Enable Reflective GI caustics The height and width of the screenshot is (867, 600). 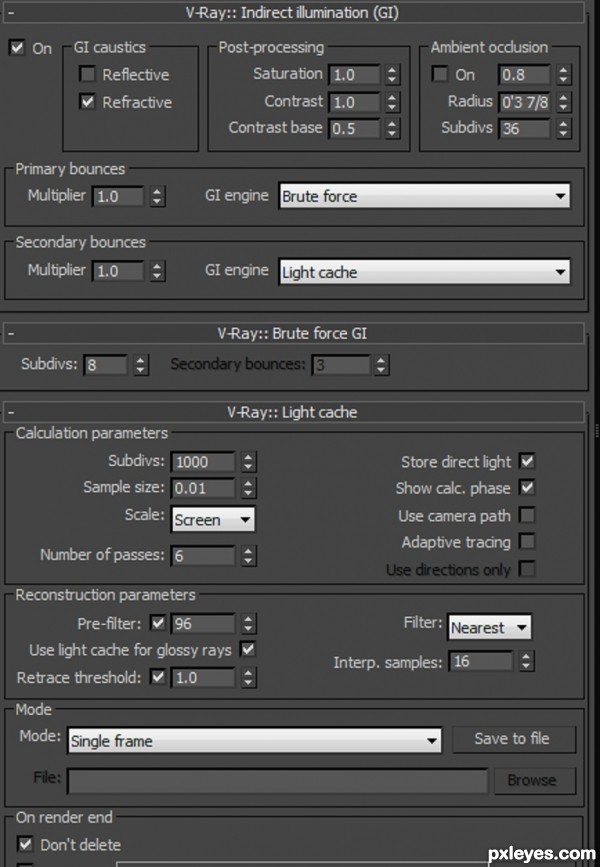point(87,74)
